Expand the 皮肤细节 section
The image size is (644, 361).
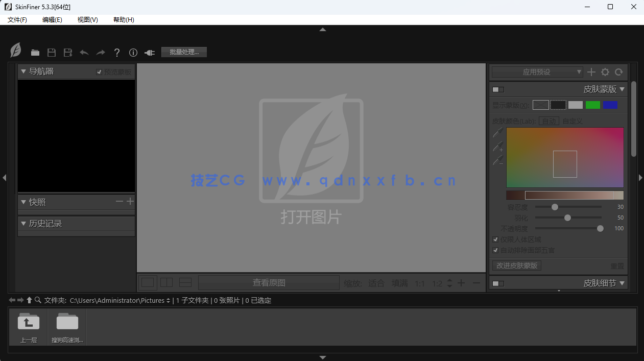pos(623,283)
